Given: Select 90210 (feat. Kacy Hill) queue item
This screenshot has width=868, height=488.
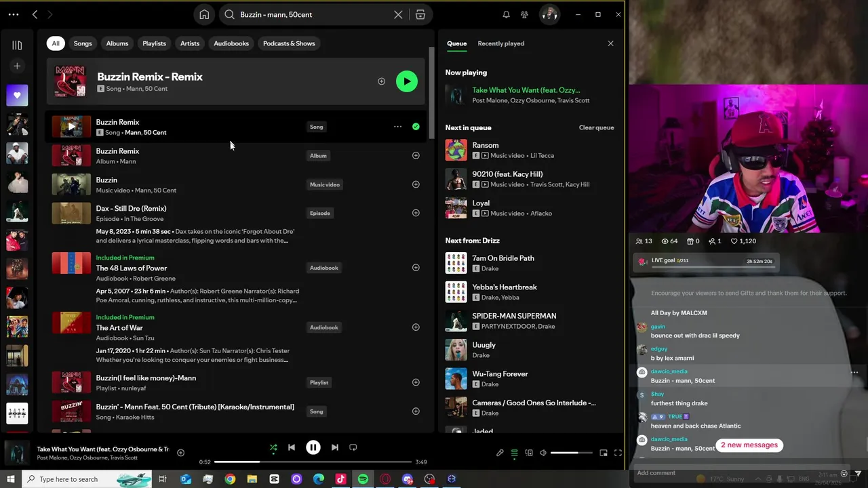Looking at the screenshot, I should [x=531, y=179].
